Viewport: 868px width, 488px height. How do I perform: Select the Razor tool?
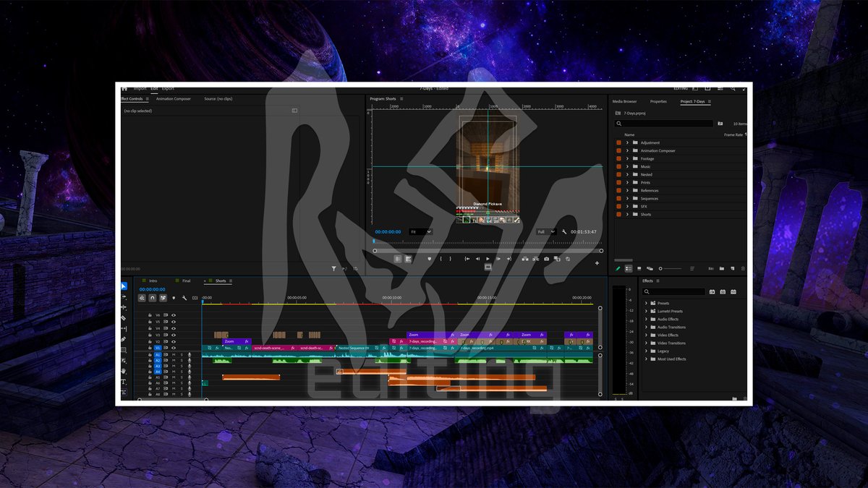[124, 318]
